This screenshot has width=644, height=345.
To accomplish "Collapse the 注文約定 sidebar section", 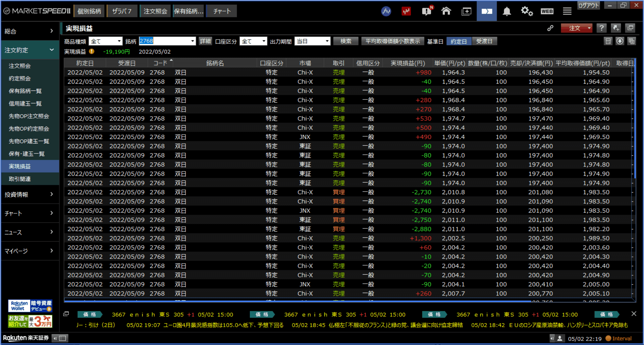I will point(30,50).
